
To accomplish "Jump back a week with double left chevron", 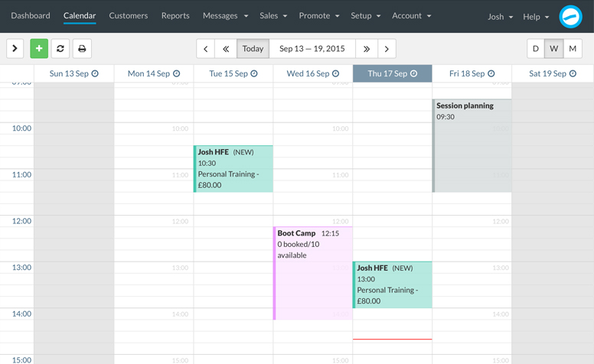I will [226, 48].
